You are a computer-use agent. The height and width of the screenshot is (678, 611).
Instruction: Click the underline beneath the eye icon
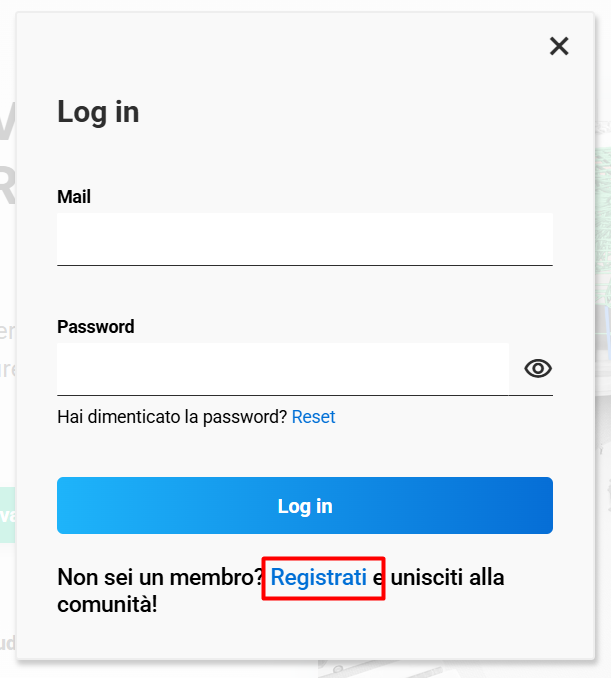click(531, 395)
